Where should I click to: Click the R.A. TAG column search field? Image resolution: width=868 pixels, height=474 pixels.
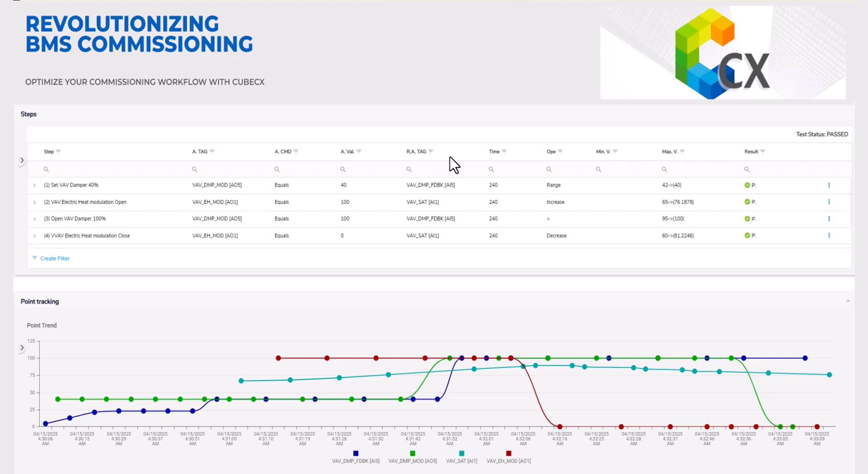(444, 169)
